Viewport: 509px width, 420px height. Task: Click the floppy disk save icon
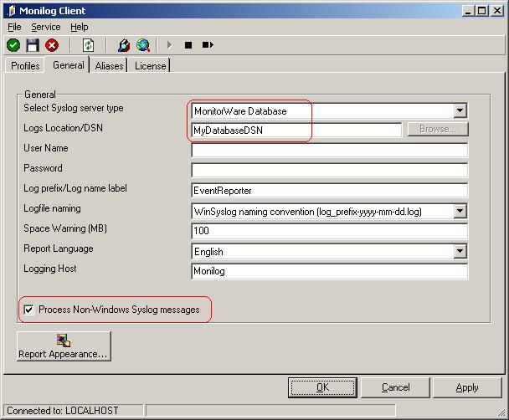[x=33, y=45]
